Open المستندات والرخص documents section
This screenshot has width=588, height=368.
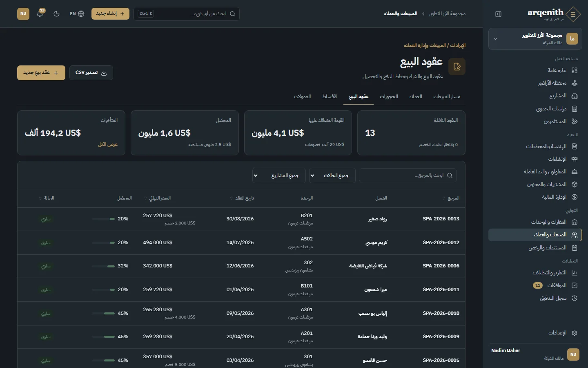tap(535, 248)
